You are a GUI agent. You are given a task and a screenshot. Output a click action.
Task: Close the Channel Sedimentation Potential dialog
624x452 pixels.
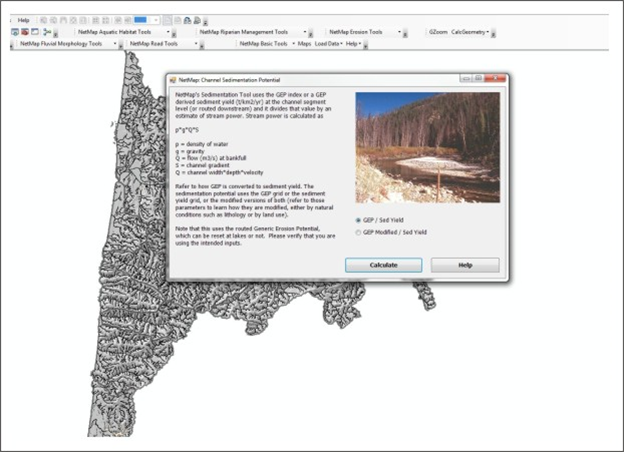[495, 78]
